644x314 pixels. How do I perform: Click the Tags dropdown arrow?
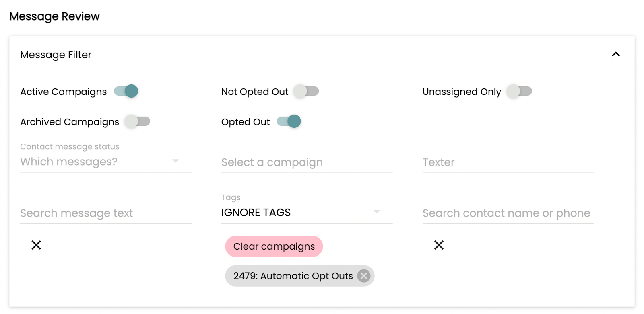[x=376, y=212]
